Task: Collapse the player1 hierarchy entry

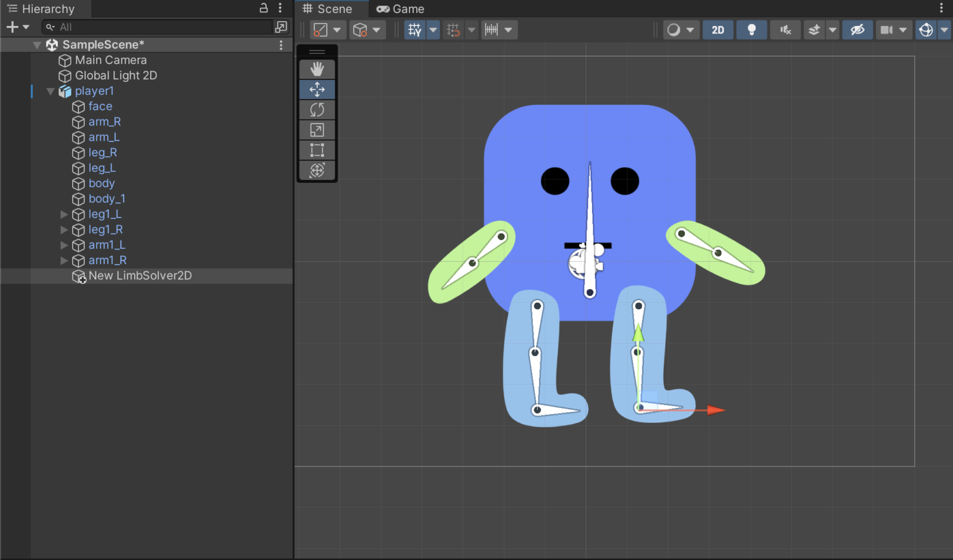Action: [x=50, y=91]
